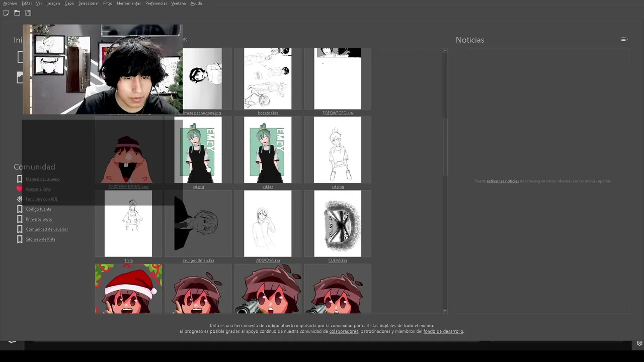Click the colaboradores link in footer
The image size is (644, 362).
tap(344, 331)
